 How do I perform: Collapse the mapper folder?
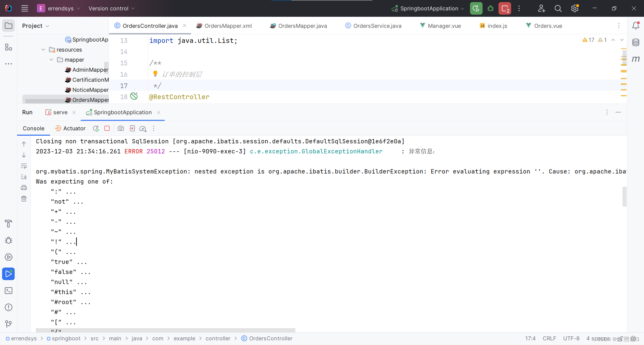click(51, 60)
